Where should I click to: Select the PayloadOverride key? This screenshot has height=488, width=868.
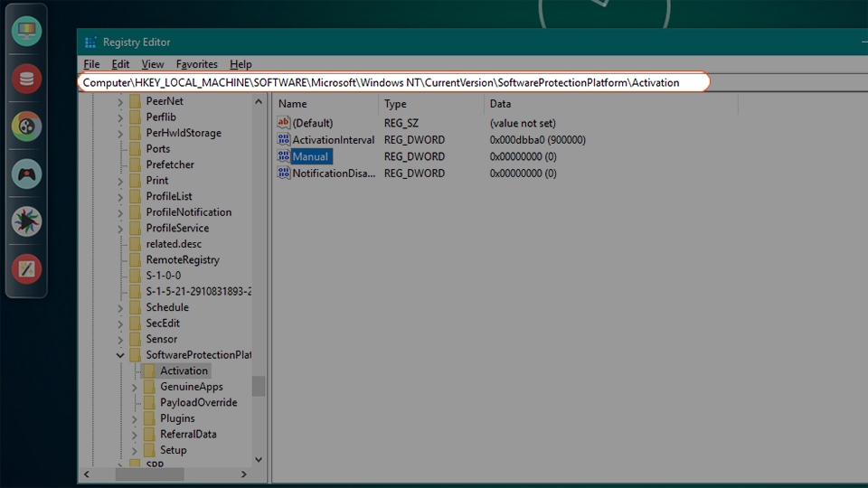point(198,402)
